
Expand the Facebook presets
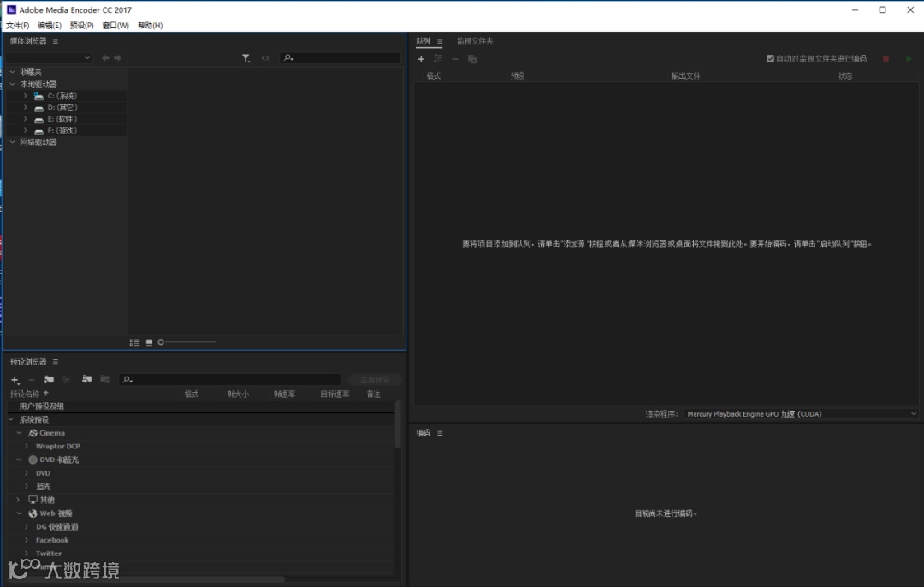pos(27,540)
